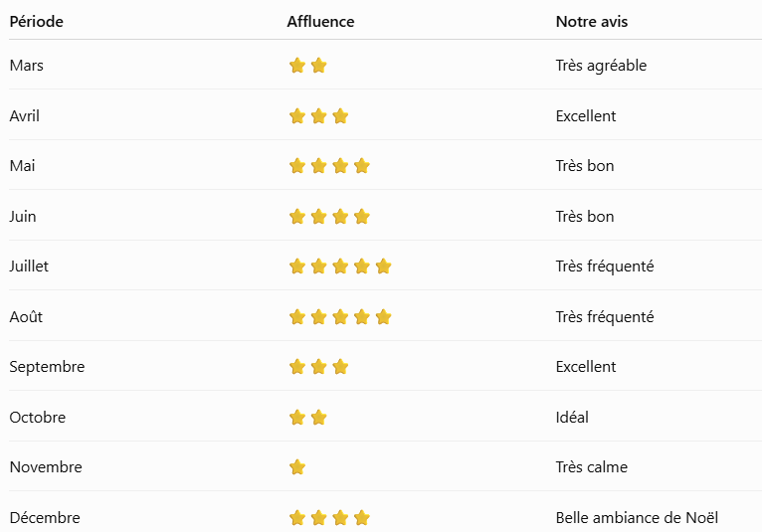Screen dimensions: 762x532
Task: Click the Notre avis column header
Action: (592, 21)
